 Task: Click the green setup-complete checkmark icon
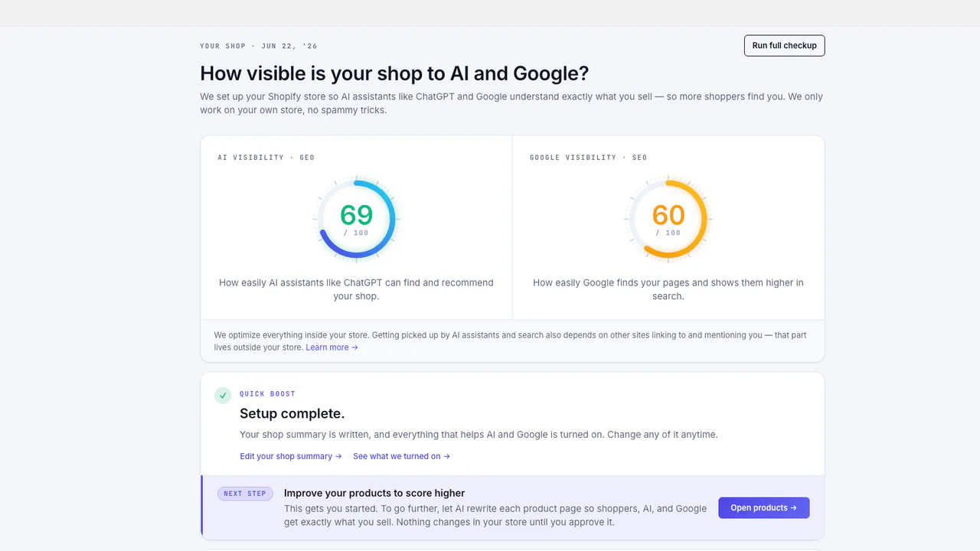(223, 396)
